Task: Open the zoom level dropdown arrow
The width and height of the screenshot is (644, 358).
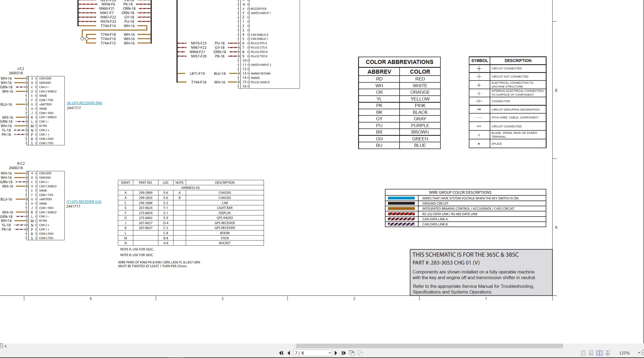Action: [639, 353]
